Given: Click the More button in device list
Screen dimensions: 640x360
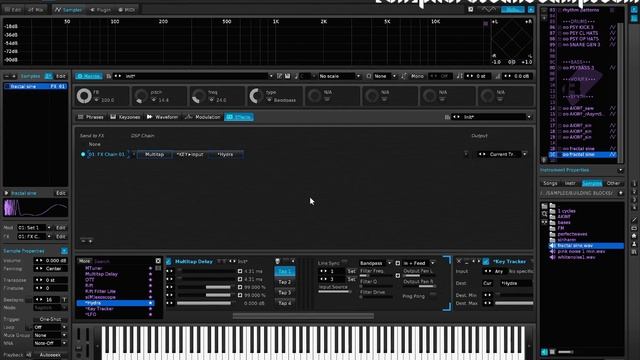Looking at the screenshot, I should (84, 261).
